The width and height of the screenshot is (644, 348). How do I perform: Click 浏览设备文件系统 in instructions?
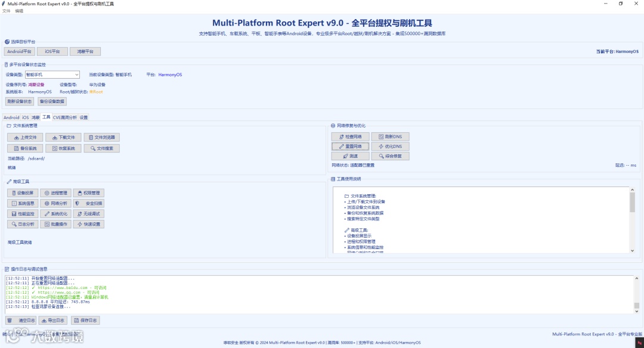pos(363,207)
